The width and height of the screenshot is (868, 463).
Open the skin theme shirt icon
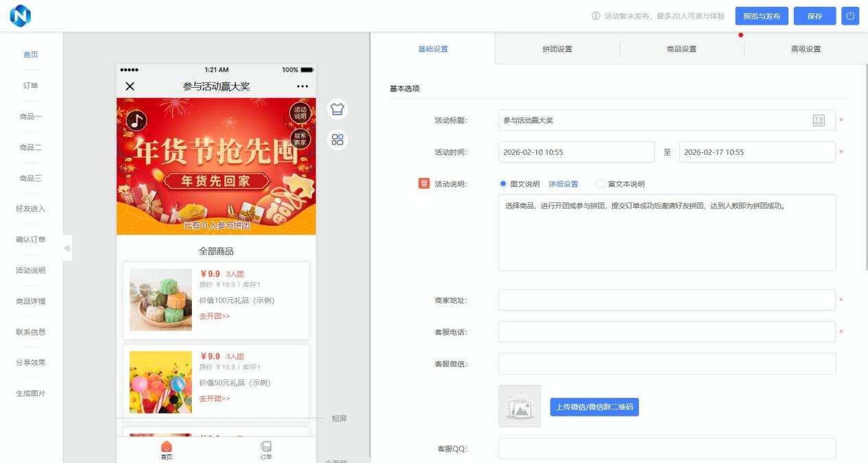337,109
